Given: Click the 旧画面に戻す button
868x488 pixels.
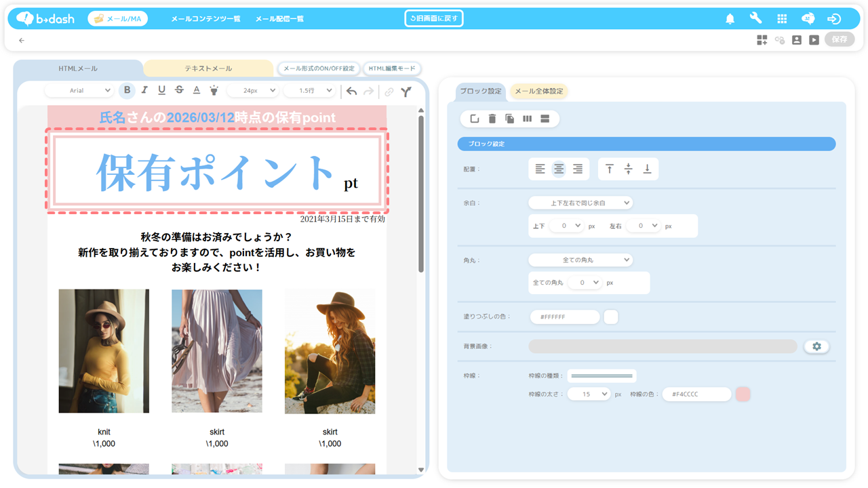Looking at the screenshot, I should tap(434, 18).
